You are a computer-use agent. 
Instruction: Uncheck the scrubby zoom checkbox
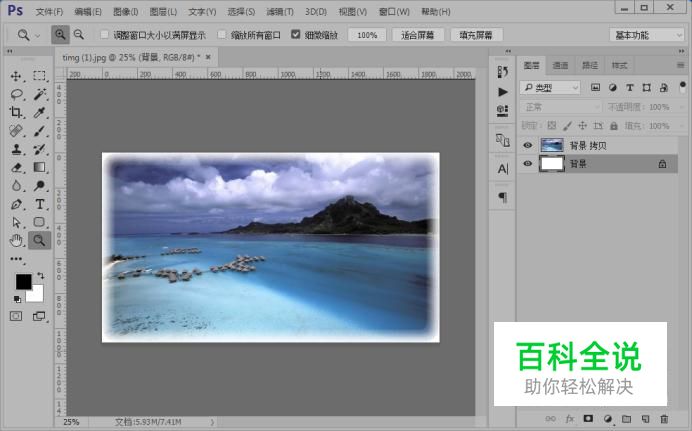tap(296, 34)
